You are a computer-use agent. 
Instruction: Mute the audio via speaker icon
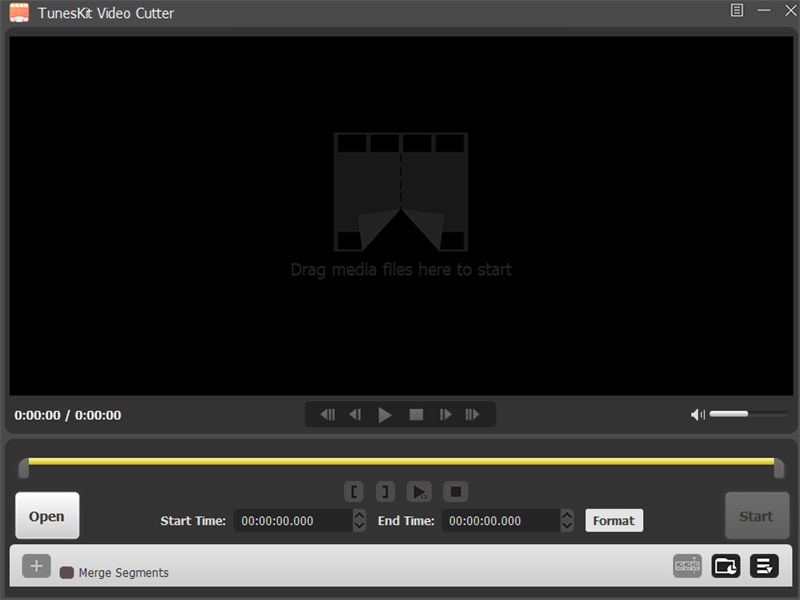point(698,415)
